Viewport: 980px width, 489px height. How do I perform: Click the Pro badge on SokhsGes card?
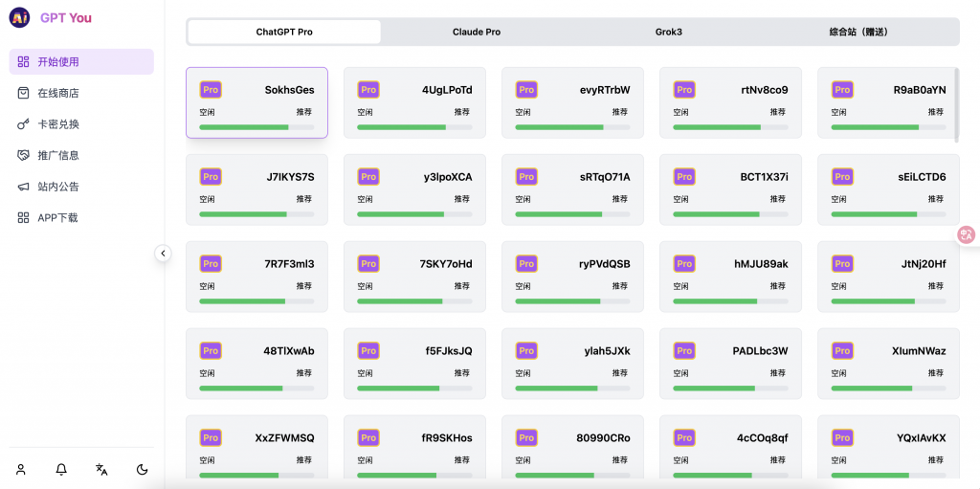[x=211, y=89]
